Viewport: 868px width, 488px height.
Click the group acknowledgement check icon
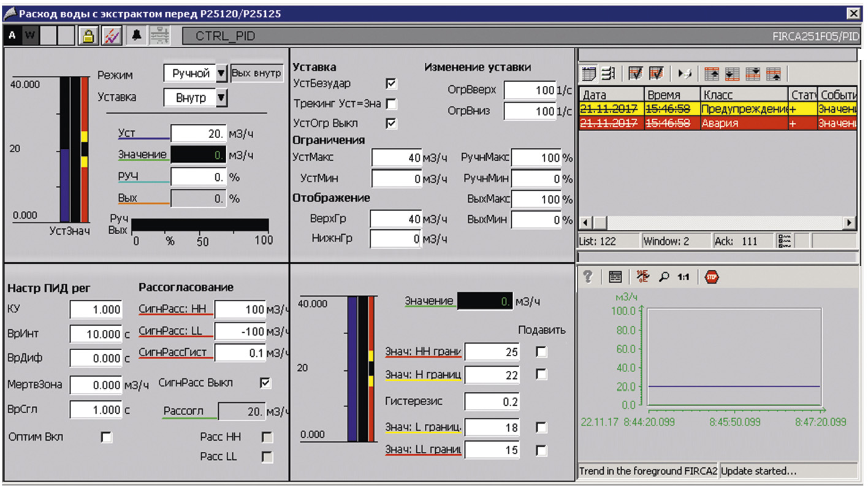point(656,74)
